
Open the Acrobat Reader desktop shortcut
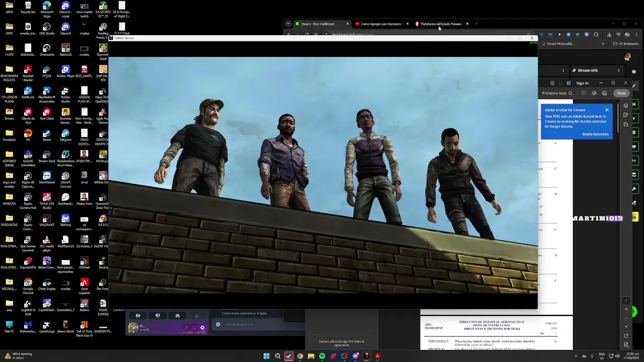[28, 73]
